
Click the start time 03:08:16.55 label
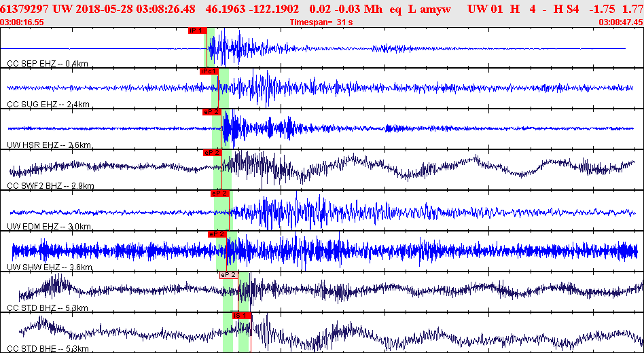pos(22,22)
